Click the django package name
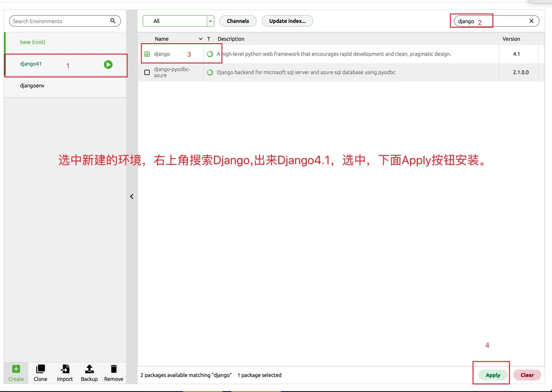The width and height of the screenshot is (552, 392). tap(162, 54)
